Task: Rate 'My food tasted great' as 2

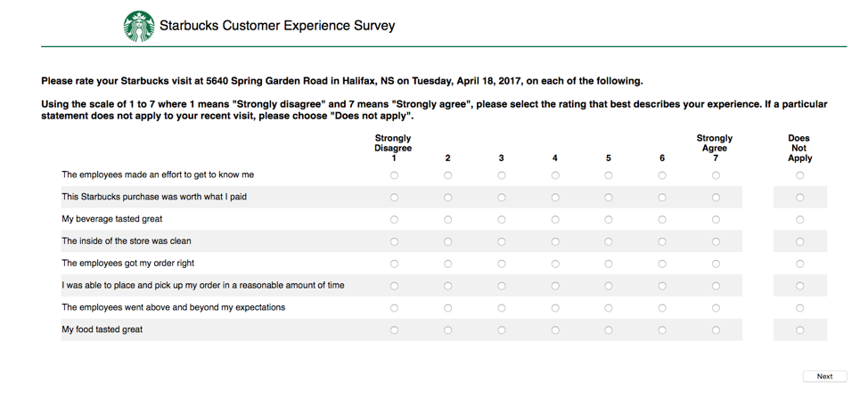Action: [448, 330]
